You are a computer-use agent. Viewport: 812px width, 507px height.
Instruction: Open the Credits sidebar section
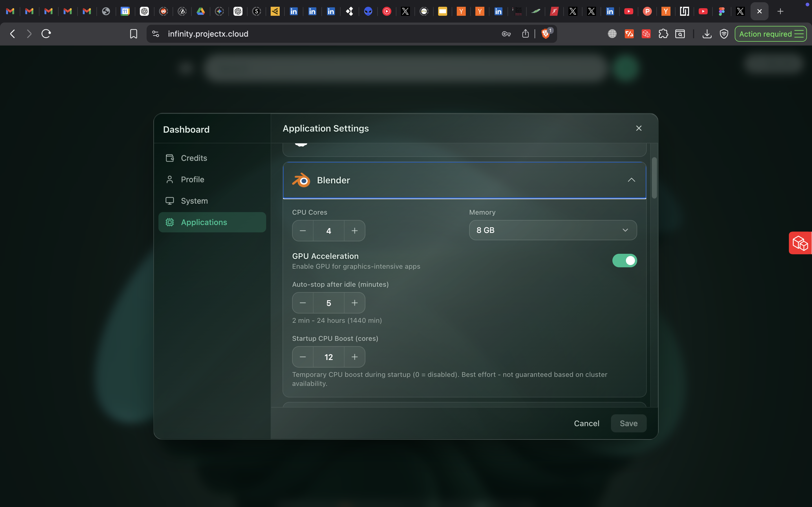point(194,158)
